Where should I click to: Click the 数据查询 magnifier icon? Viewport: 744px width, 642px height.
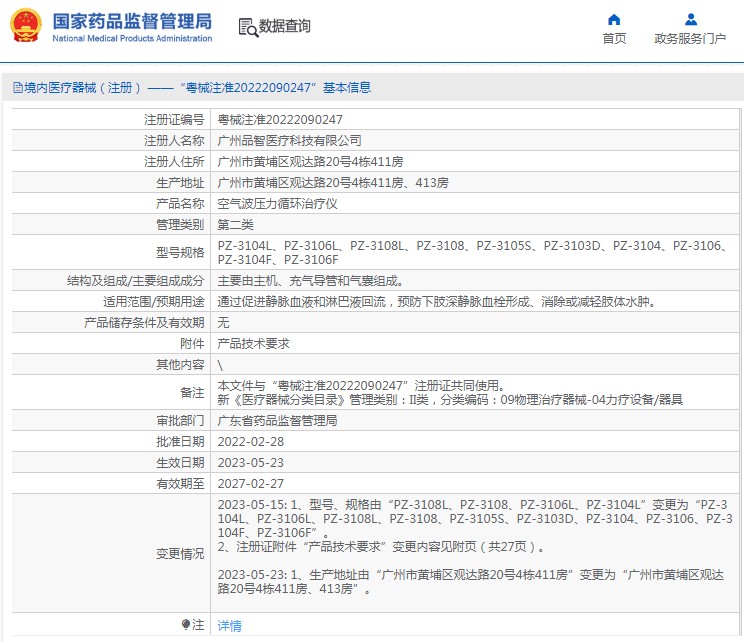point(248,27)
